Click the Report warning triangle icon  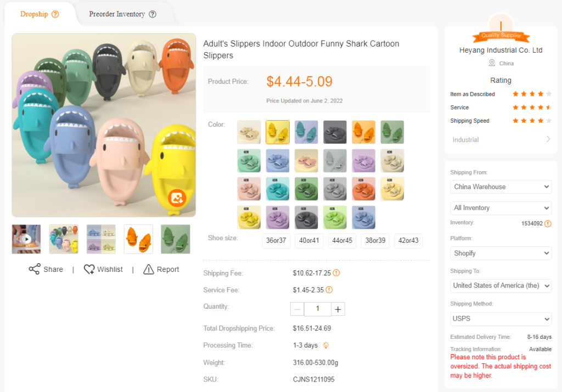click(x=148, y=269)
